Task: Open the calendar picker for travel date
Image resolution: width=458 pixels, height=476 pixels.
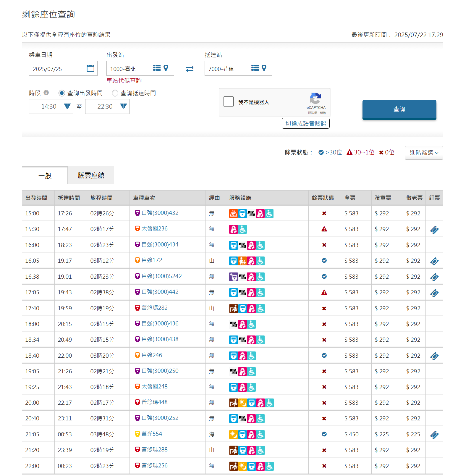Action: [90, 68]
